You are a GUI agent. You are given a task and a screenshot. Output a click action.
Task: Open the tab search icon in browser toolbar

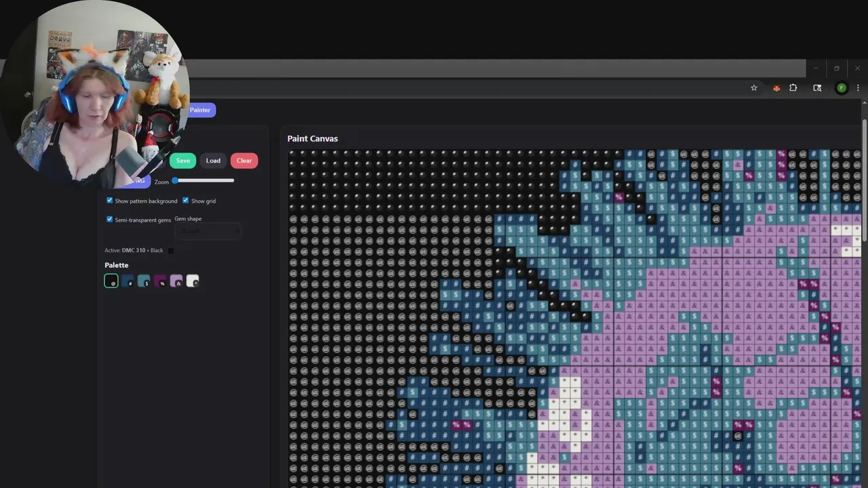coord(817,88)
